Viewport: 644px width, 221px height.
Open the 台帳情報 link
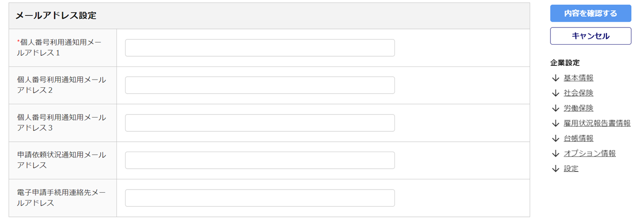578,138
